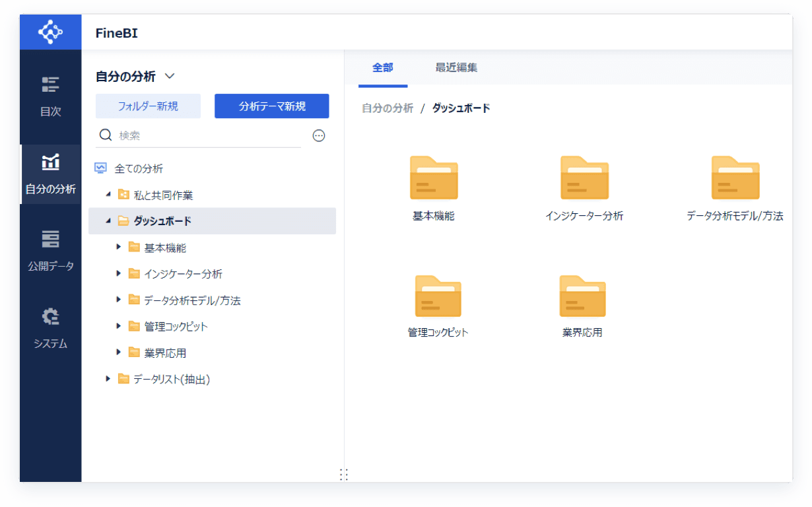Open the データ分析モデル/方法 folder icon in main area
The height and width of the screenshot is (507, 812).
(x=735, y=178)
